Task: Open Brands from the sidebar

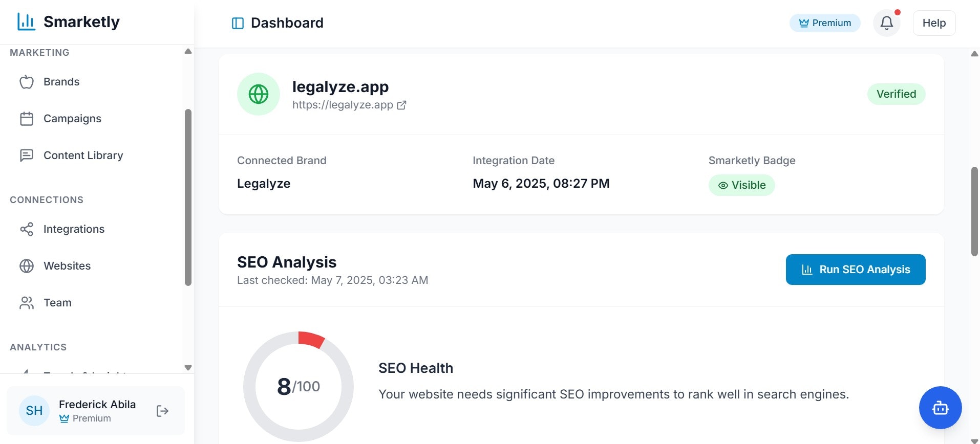Action: coord(61,82)
